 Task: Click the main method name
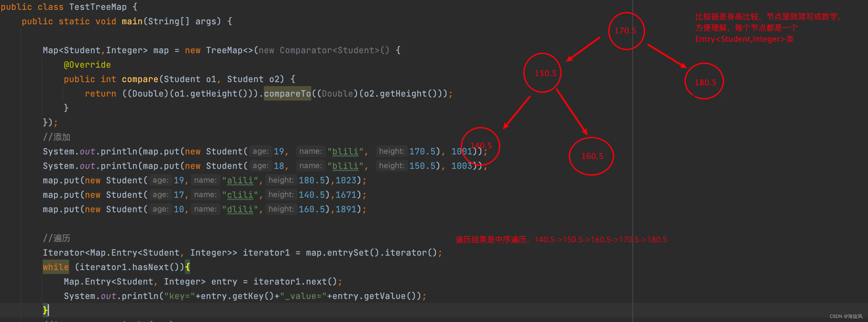pyautogui.click(x=132, y=21)
